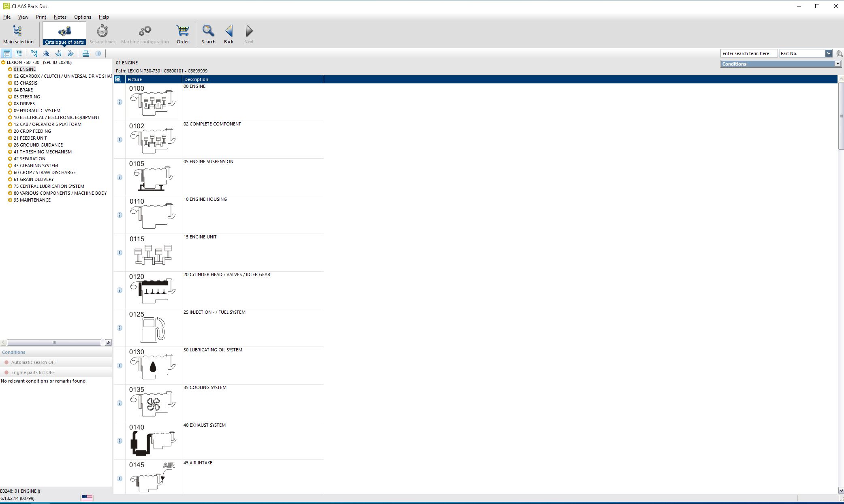Image resolution: width=844 pixels, height=504 pixels.
Task: Click info icon for 0145 AIR INTAKE
Action: click(x=120, y=478)
